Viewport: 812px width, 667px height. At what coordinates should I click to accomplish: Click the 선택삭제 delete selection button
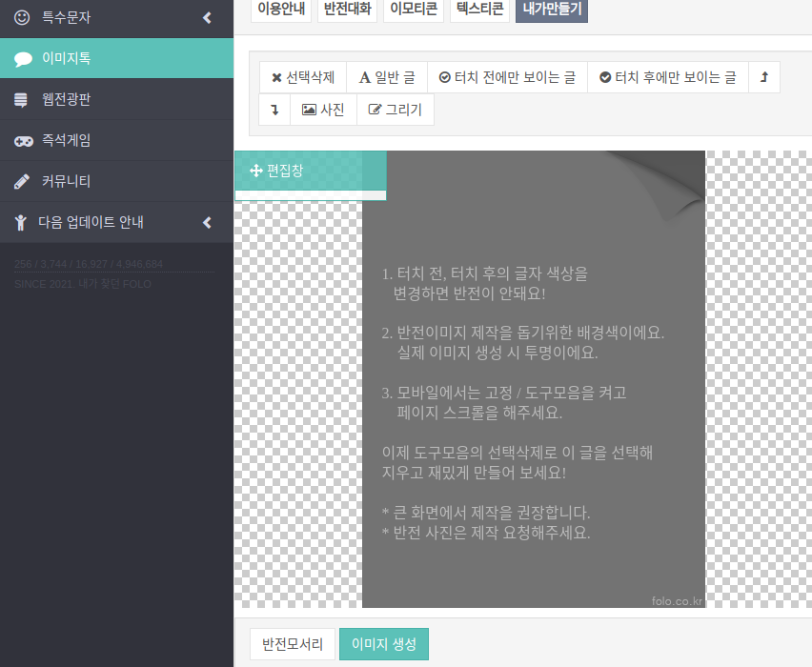point(303,77)
